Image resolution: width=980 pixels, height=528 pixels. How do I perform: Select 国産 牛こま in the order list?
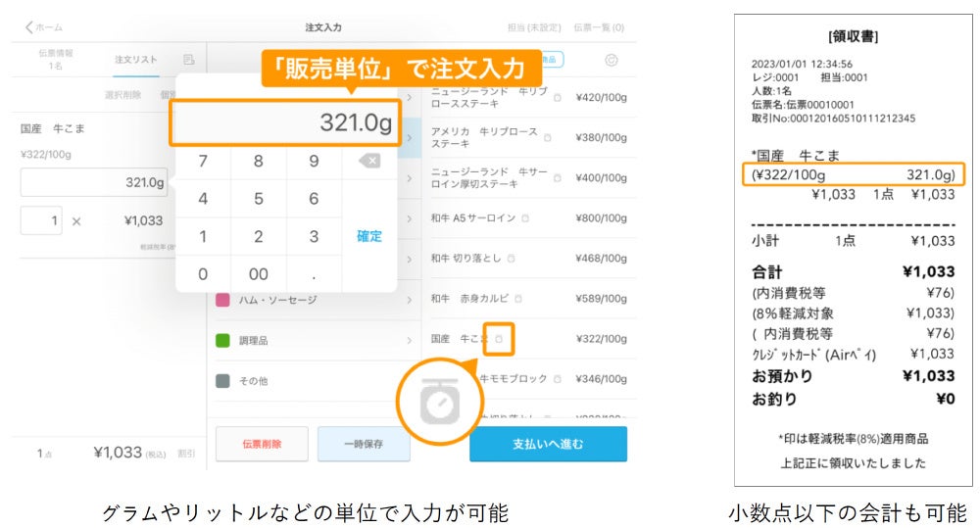(53, 128)
